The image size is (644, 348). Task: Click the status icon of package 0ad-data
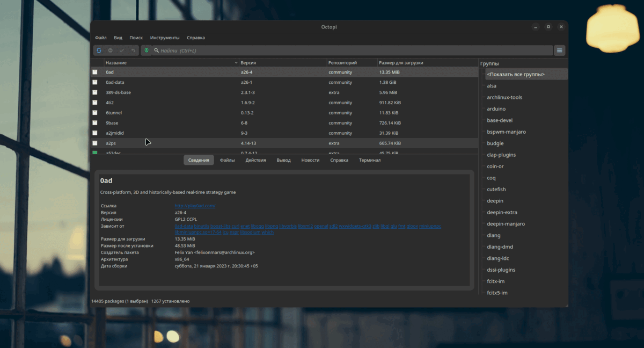click(95, 82)
